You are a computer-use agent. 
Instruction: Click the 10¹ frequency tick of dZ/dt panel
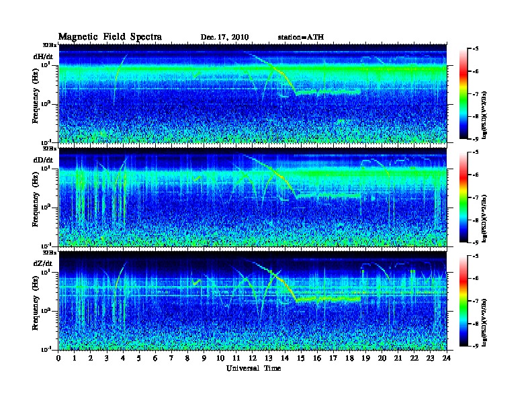point(46,272)
